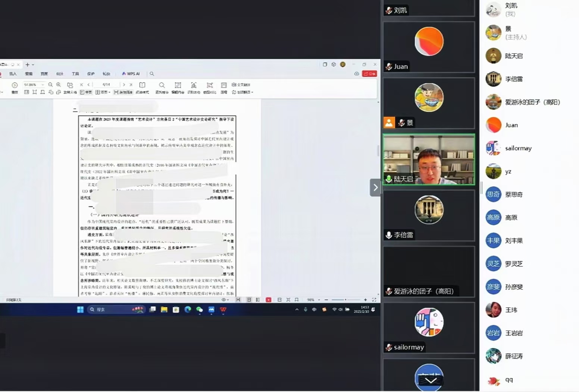Open File Explorer from taskbar
The height and width of the screenshot is (392, 579).
(x=164, y=309)
